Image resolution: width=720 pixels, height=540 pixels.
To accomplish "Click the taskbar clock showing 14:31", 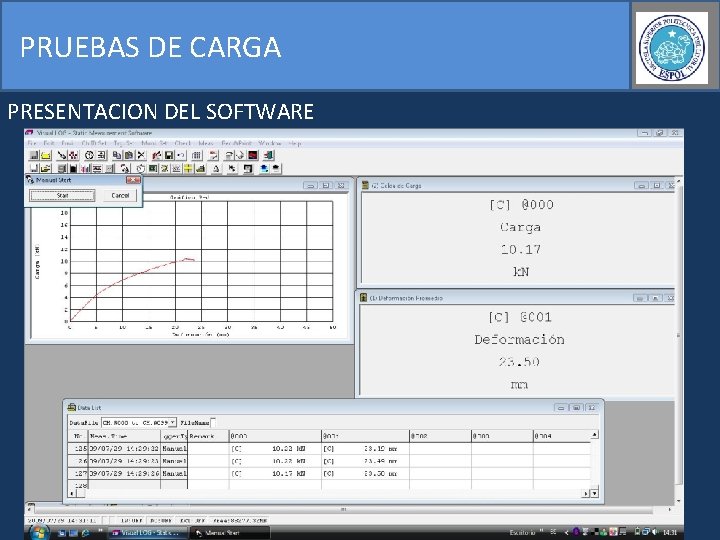I will click(670, 533).
